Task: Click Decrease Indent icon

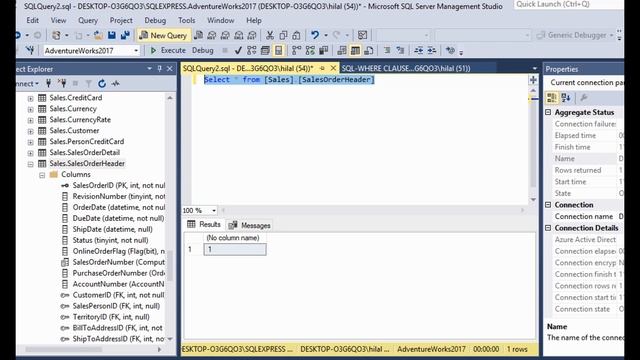Action: [418, 51]
